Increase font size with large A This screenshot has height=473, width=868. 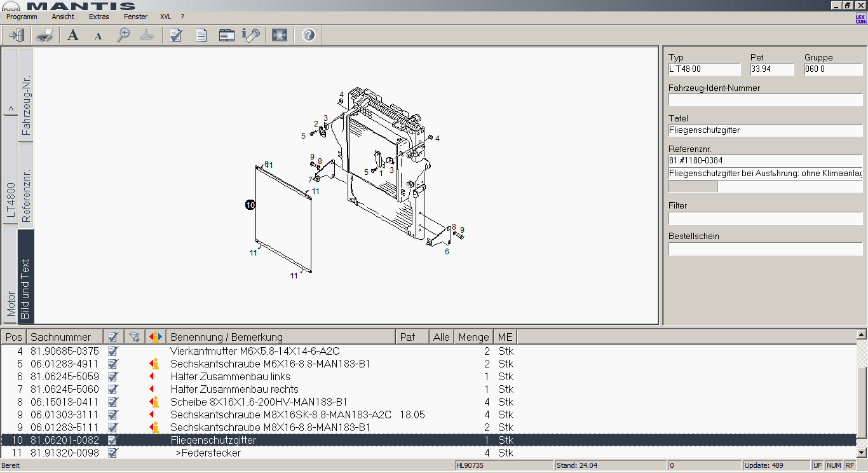[x=73, y=35]
